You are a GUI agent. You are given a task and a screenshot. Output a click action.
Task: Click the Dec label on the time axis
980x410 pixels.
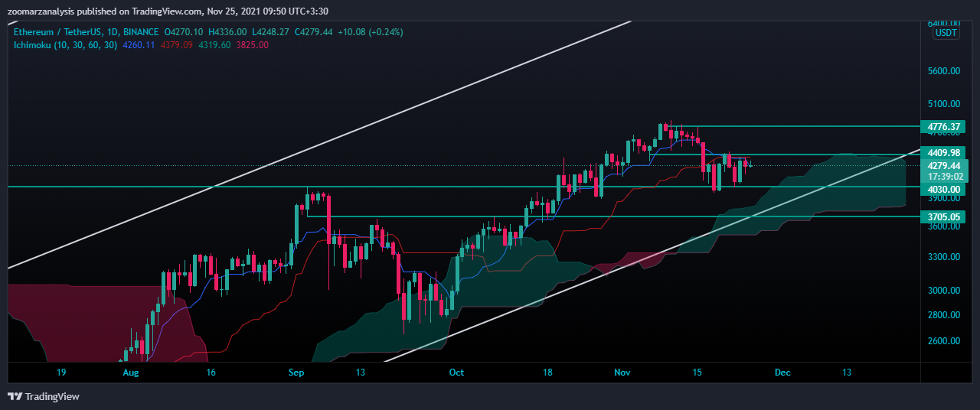click(x=782, y=373)
